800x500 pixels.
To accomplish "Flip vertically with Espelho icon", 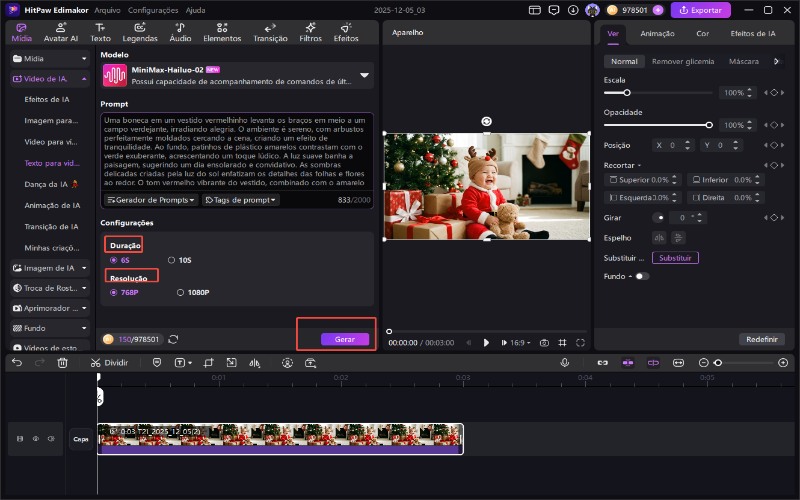I will click(x=678, y=238).
